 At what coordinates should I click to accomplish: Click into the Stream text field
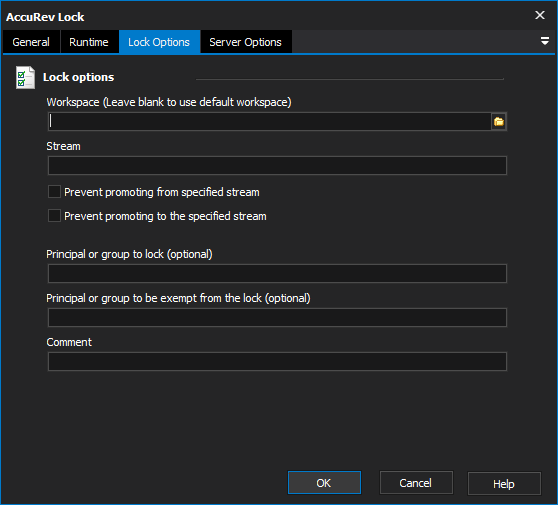pyautogui.click(x=277, y=165)
